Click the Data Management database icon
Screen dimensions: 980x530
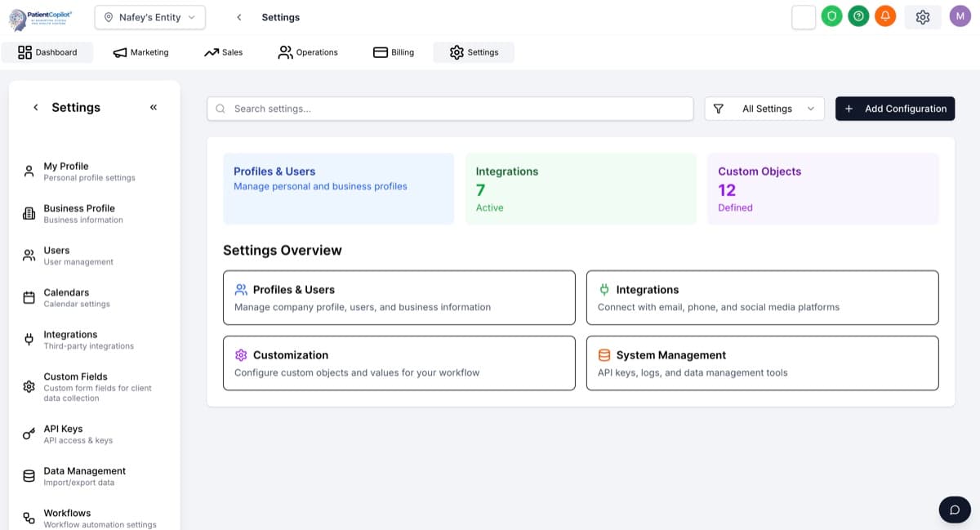click(x=29, y=476)
